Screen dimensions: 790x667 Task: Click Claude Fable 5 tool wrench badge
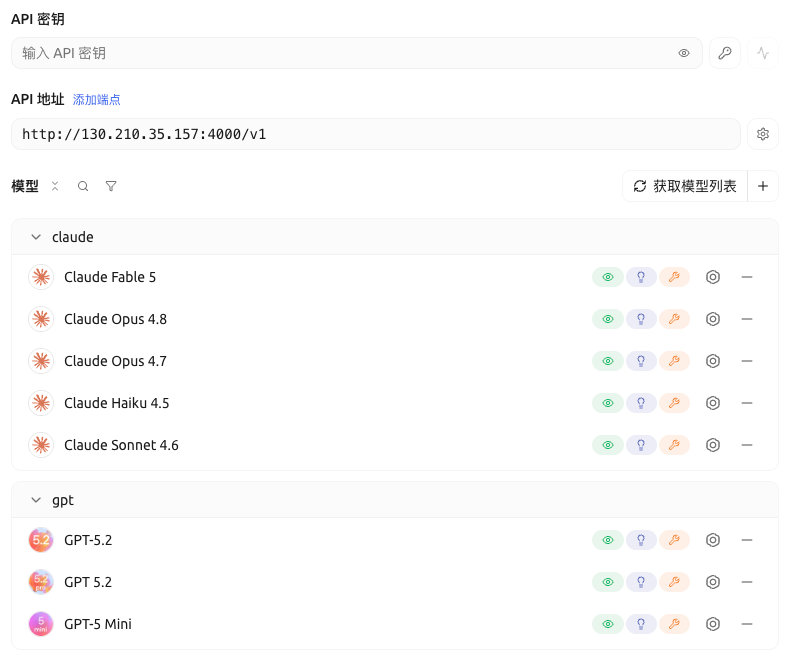[674, 277]
